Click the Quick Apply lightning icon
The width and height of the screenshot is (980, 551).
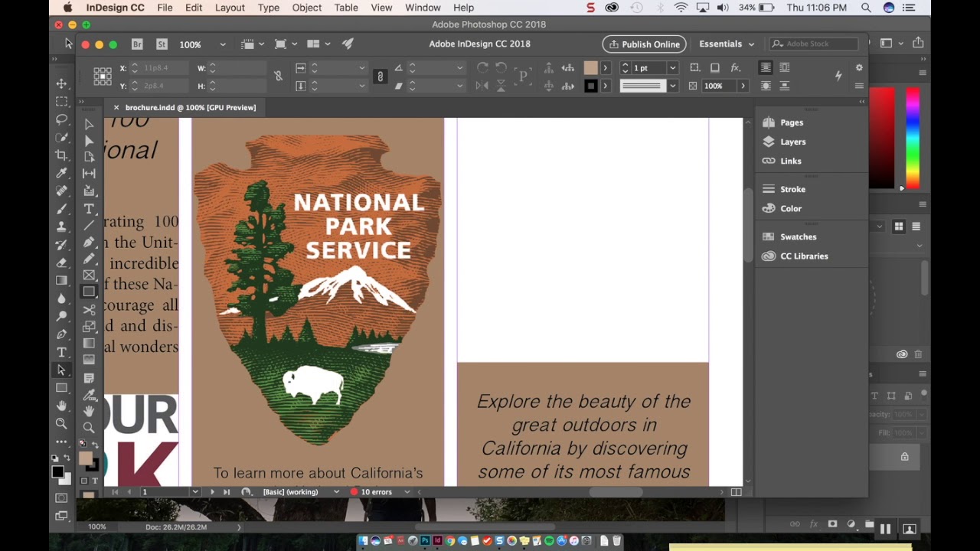click(x=838, y=76)
